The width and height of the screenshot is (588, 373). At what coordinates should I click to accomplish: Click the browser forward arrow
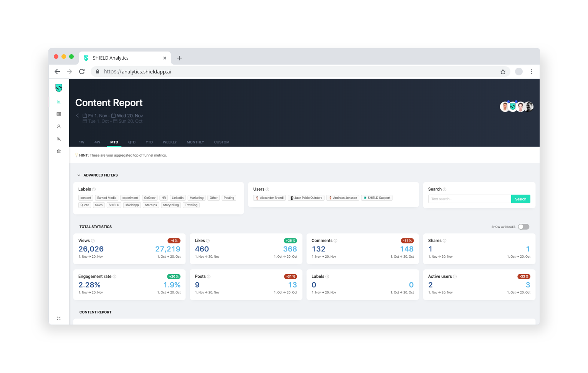point(70,72)
